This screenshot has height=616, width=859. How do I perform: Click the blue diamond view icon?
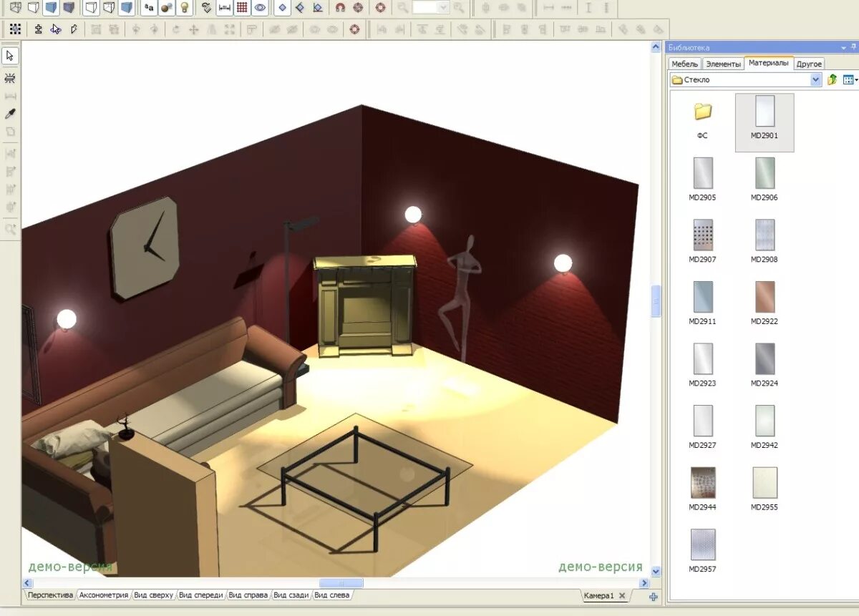point(282,8)
